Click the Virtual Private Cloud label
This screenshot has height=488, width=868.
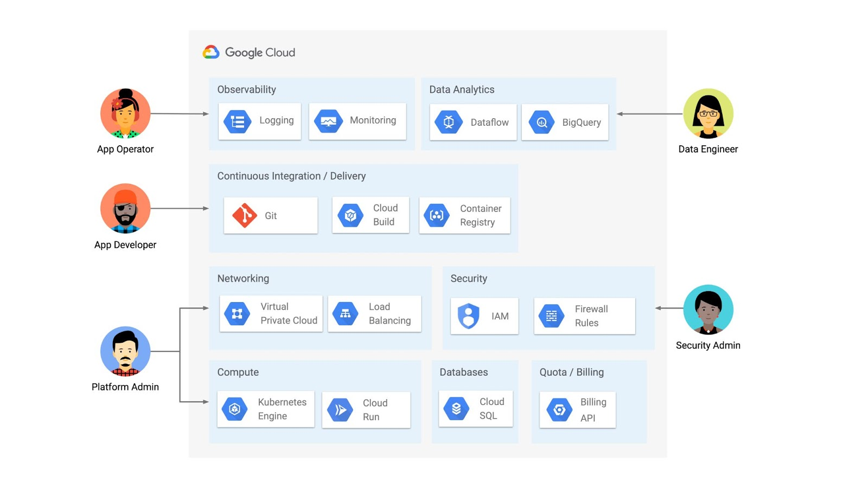[x=289, y=313]
